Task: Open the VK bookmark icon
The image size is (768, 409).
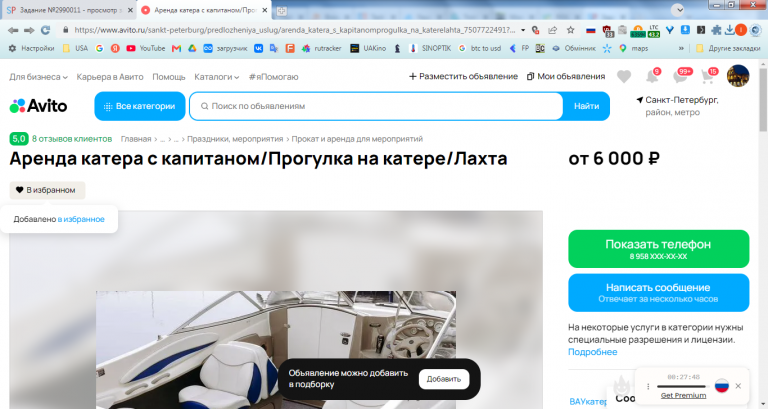Action: point(258,48)
